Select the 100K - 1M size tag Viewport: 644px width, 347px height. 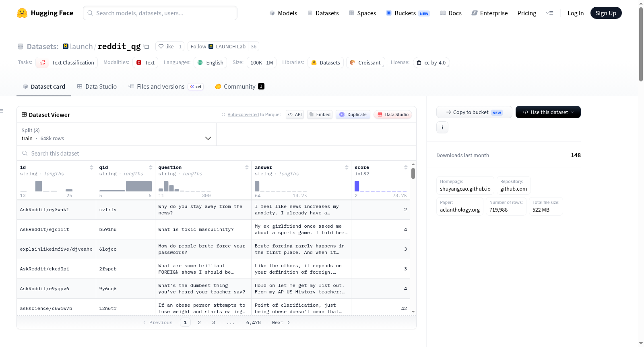(262, 62)
